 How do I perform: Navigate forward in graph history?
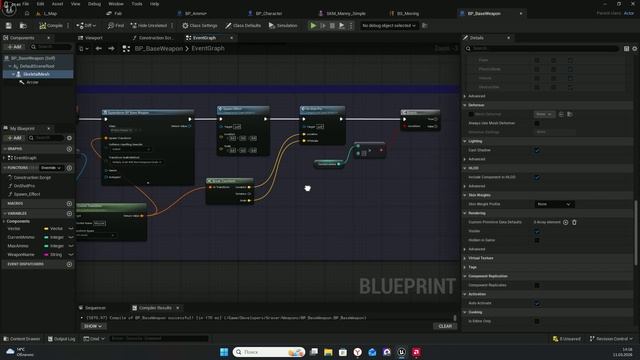pyautogui.click(x=111, y=49)
